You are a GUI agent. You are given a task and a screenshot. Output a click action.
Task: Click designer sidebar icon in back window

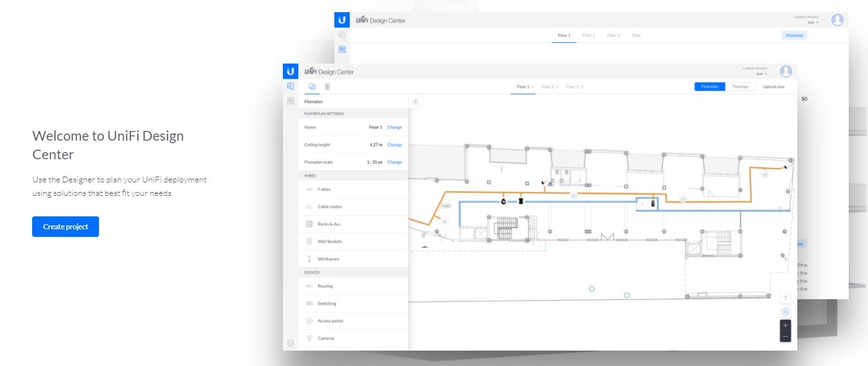342,35
